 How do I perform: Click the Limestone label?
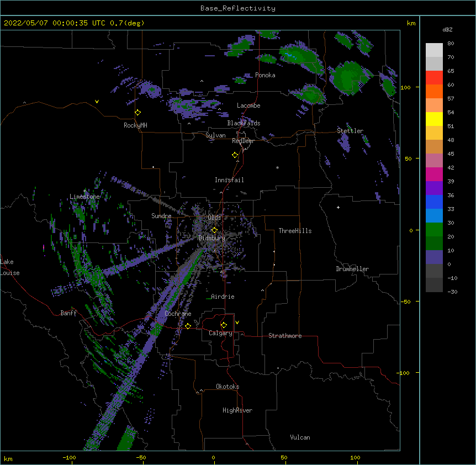click(84, 197)
